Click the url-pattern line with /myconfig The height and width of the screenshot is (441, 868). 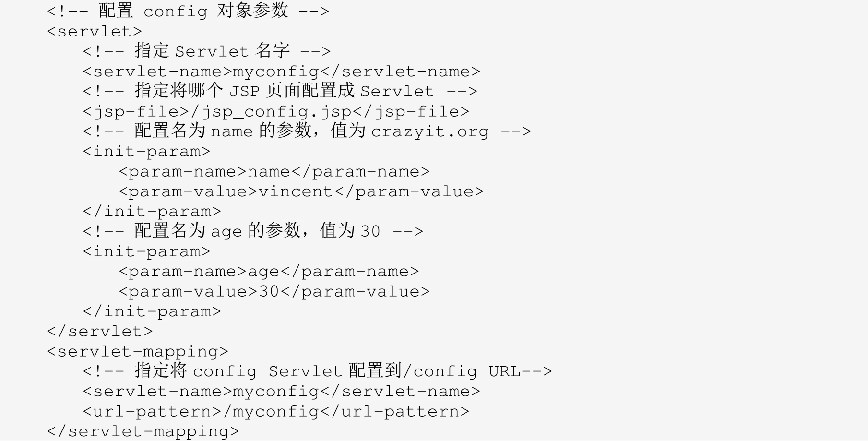(276, 411)
